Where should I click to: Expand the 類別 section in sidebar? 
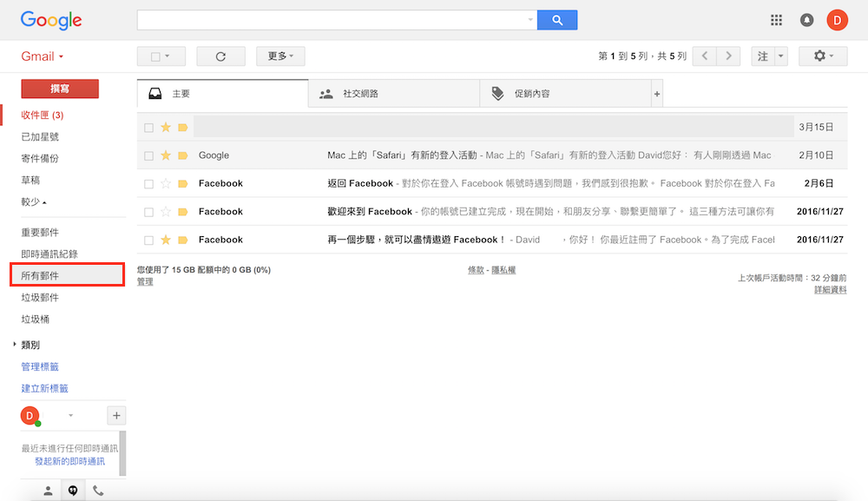[15, 345]
